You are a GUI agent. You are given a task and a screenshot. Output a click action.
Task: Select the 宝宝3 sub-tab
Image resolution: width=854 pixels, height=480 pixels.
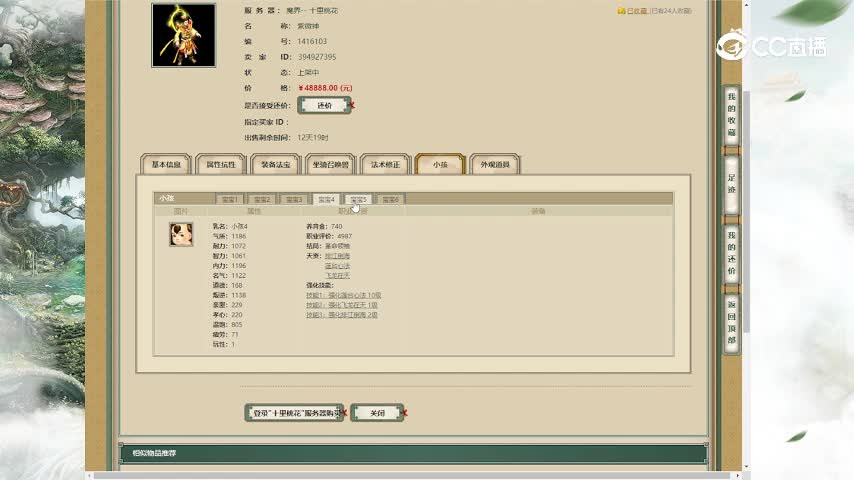(x=294, y=199)
